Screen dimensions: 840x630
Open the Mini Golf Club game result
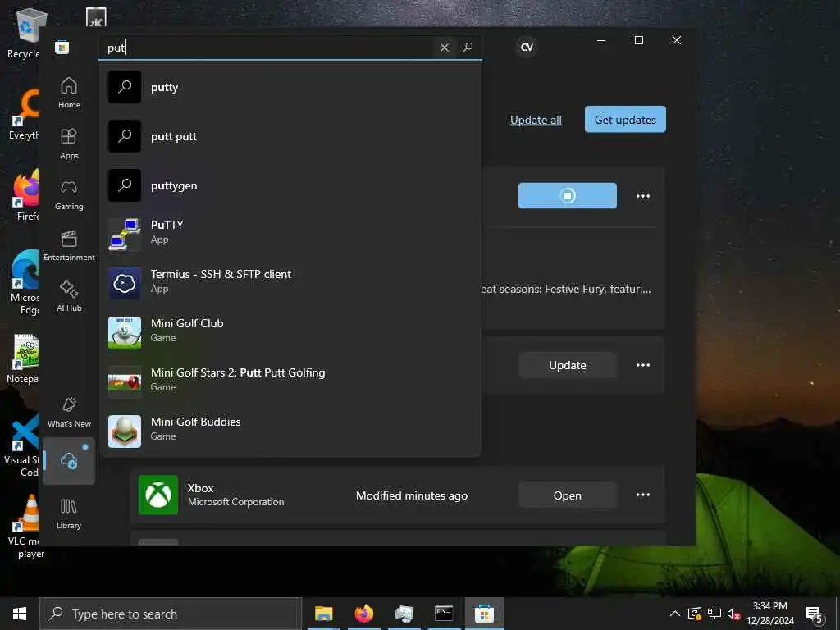pos(290,331)
